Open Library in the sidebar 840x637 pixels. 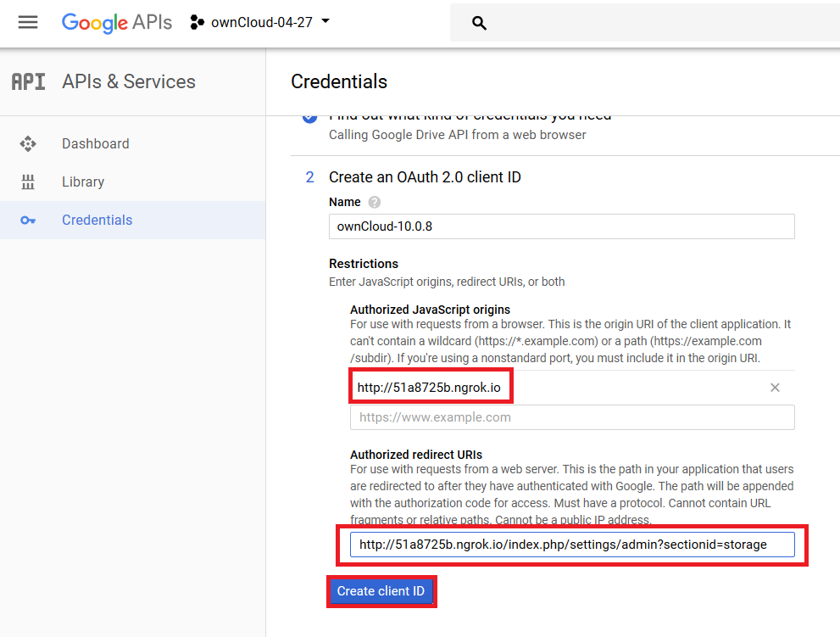tap(83, 182)
